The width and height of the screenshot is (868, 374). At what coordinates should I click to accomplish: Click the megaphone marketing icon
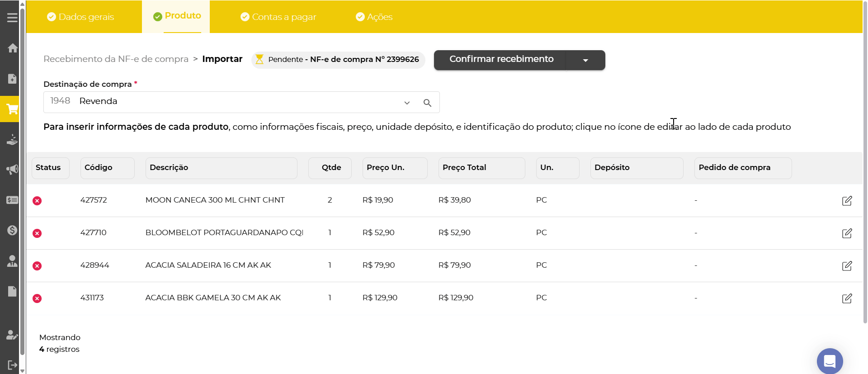pyautogui.click(x=12, y=170)
